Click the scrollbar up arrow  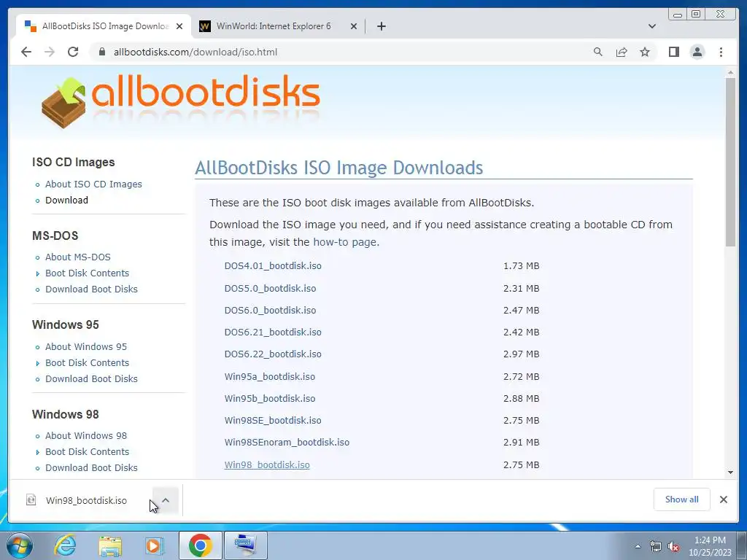point(730,72)
